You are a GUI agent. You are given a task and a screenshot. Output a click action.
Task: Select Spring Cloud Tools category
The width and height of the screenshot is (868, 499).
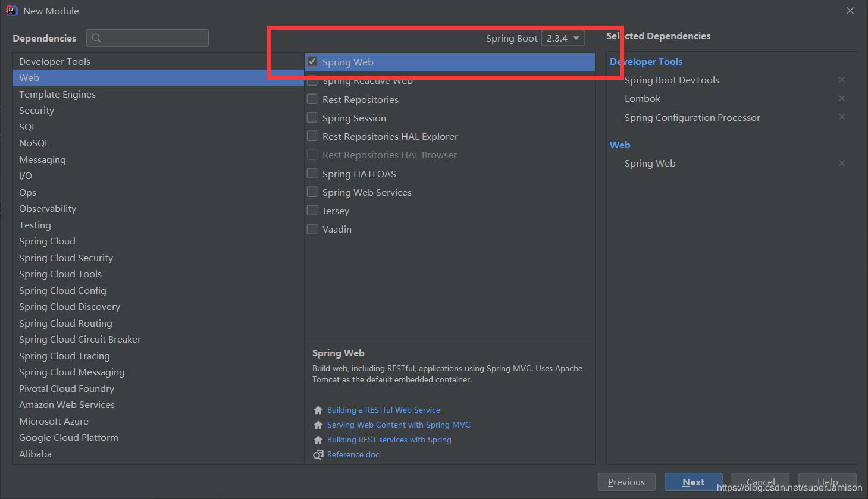(158, 274)
